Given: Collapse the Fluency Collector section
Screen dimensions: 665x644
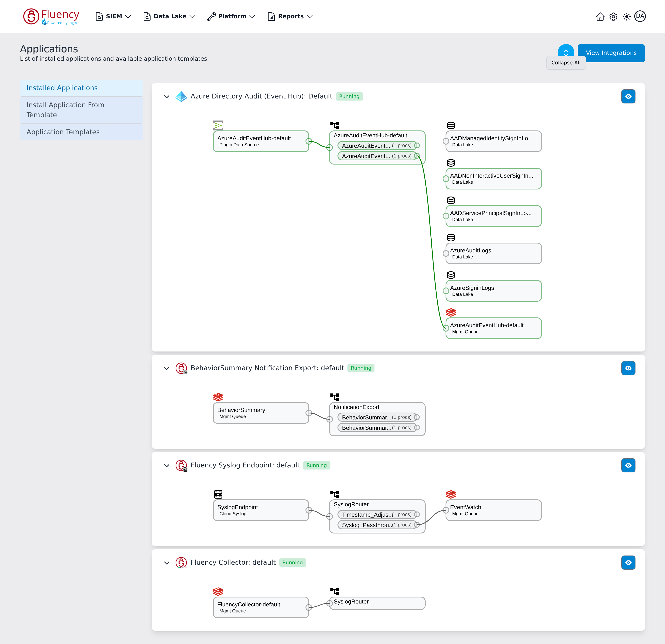Looking at the screenshot, I should tap(167, 563).
